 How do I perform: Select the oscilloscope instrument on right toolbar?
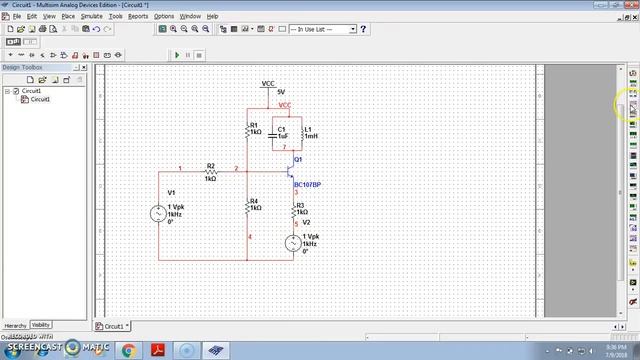tap(633, 109)
